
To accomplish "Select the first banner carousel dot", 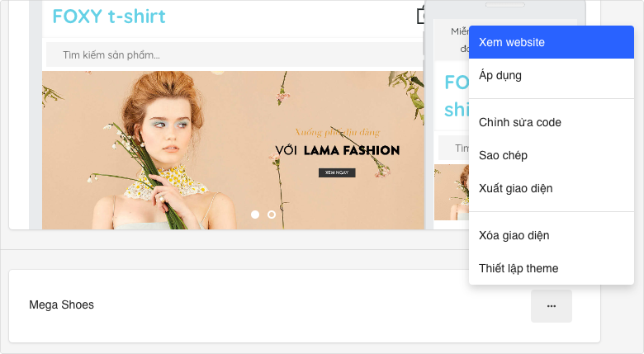I will (x=255, y=215).
